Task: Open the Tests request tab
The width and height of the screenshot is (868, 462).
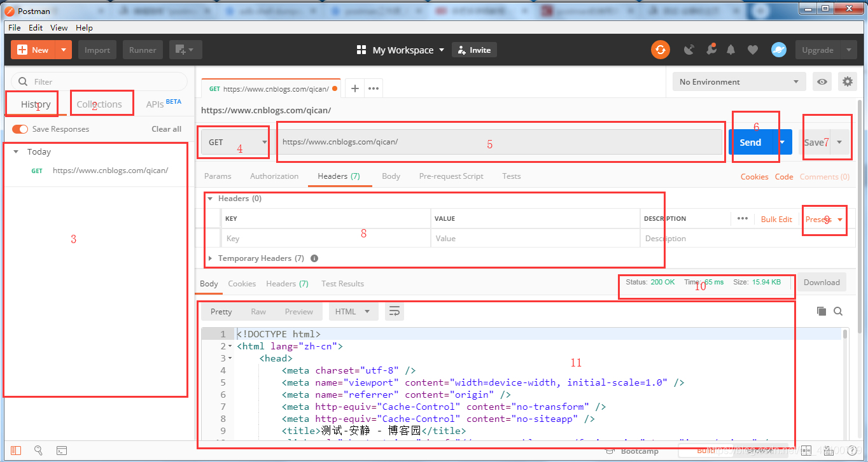Action: click(x=511, y=176)
